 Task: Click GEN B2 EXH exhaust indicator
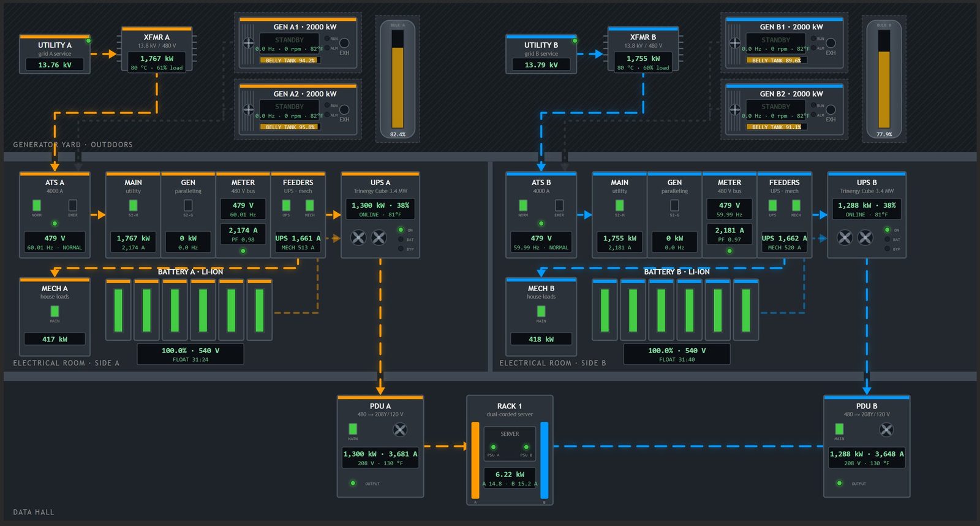[x=831, y=110]
